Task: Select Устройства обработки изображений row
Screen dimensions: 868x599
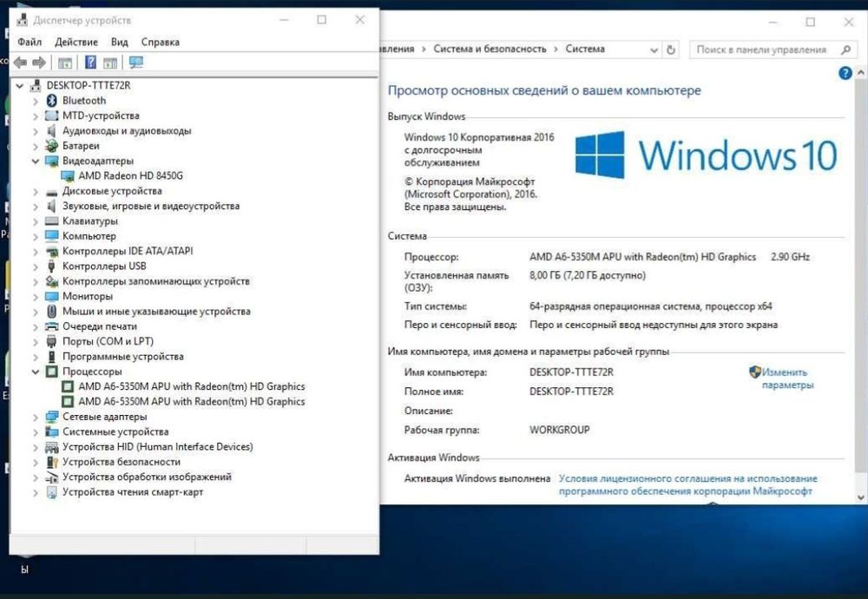Action: click(147, 477)
